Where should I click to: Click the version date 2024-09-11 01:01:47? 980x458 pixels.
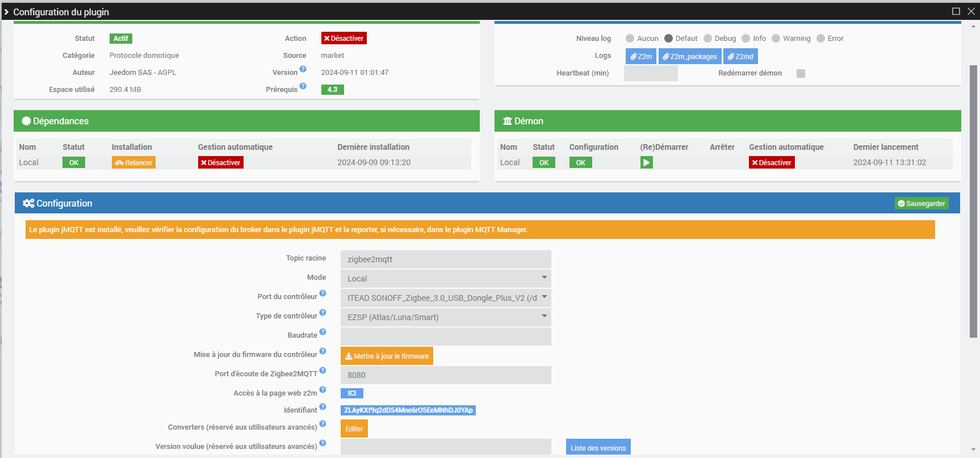[355, 73]
